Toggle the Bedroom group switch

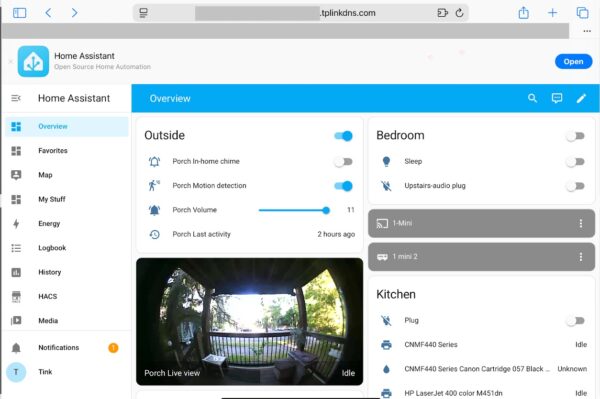point(576,136)
